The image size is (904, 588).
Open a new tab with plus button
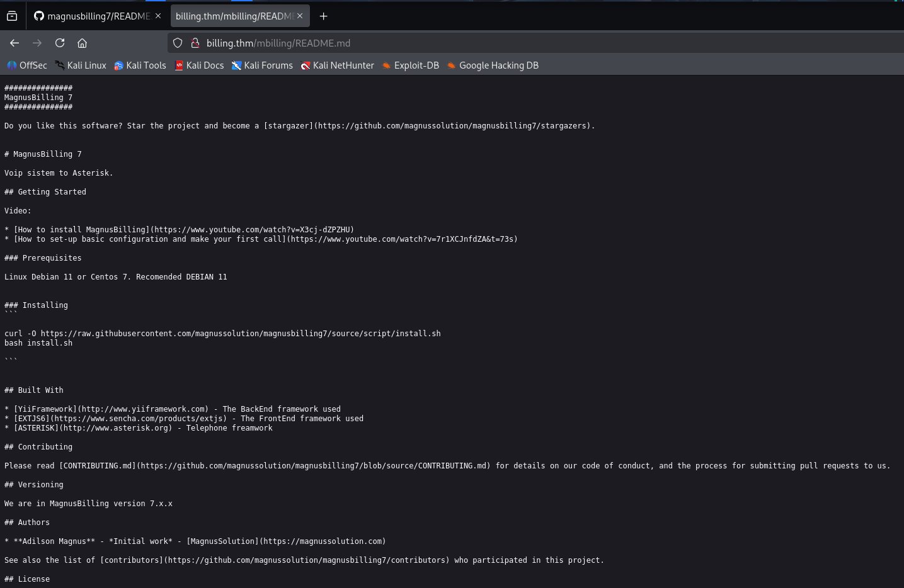(x=323, y=16)
